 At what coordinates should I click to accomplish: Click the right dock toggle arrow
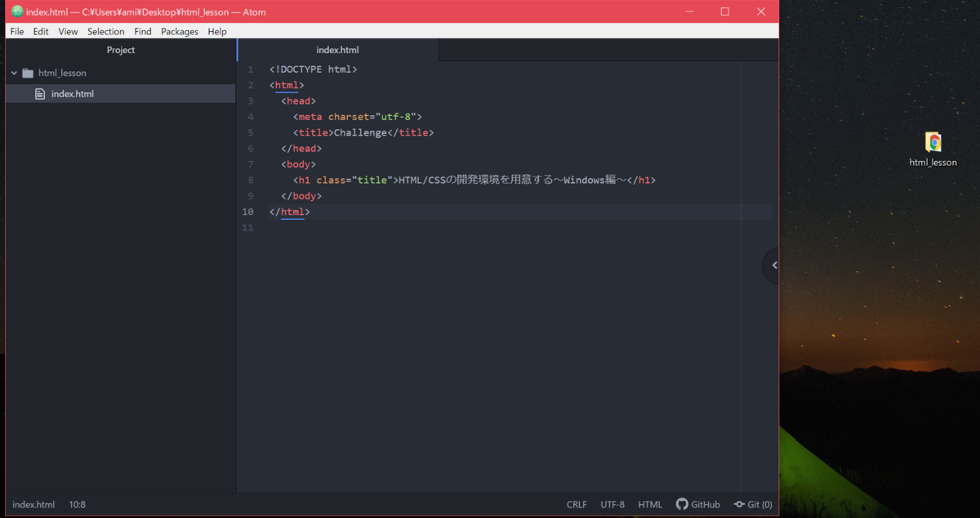click(x=773, y=265)
